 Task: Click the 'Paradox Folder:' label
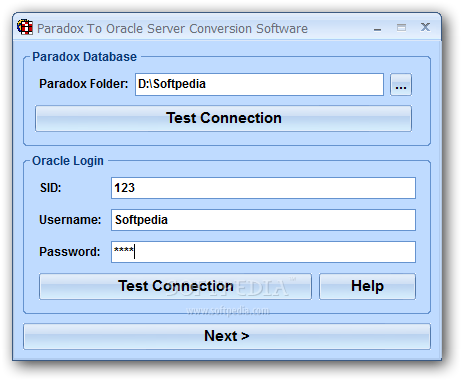(84, 84)
